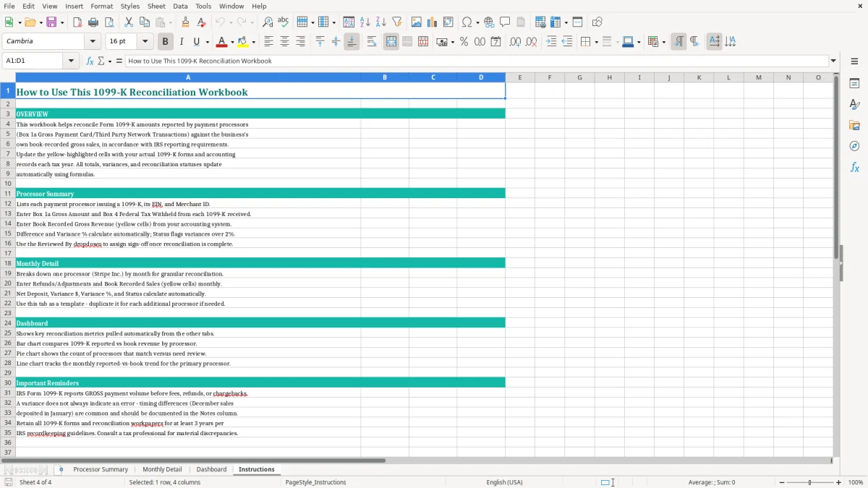Screen dimensions: 868x488
Task: Cut the selected cells
Action: pyautogui.click(x=129, y=22)
